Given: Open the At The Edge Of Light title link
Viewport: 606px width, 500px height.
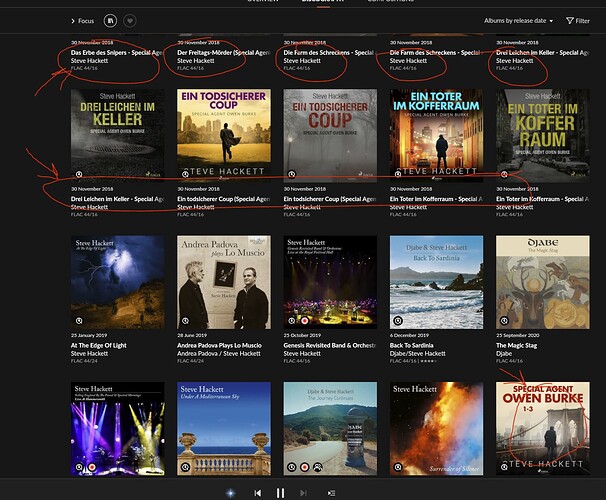Looking at the screenshot, I should 99,345.
